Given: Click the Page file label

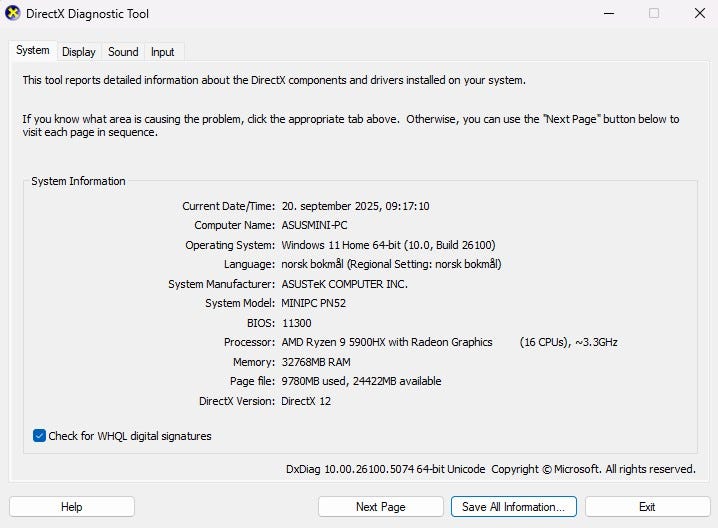Looking at the screenshot, I should point(252,381).
